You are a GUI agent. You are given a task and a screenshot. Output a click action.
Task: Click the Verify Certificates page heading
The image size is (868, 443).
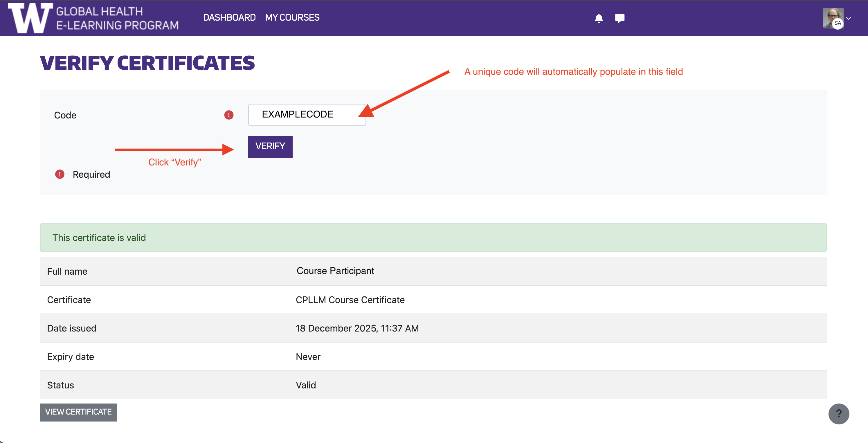pyautogui.click(x=147, y=63)
